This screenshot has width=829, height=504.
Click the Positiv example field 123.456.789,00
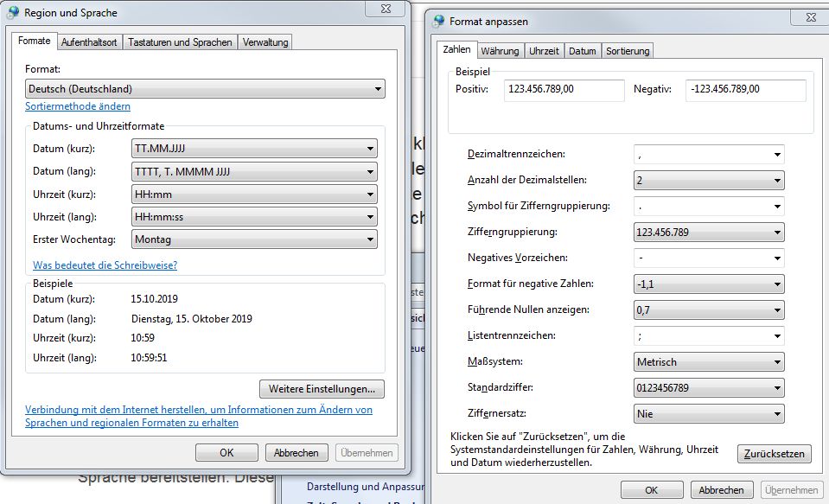tap(564, 90)
